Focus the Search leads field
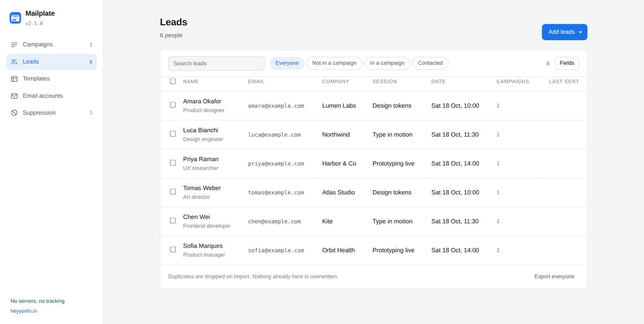This screenshot has width=644, height=324. (216, 64)
